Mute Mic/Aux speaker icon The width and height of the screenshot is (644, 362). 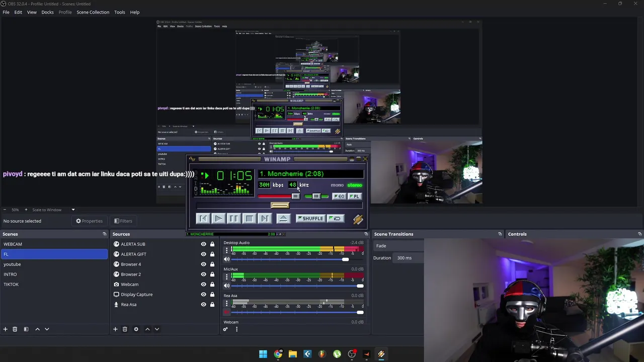pyautogui.click(x=226, y=286)
